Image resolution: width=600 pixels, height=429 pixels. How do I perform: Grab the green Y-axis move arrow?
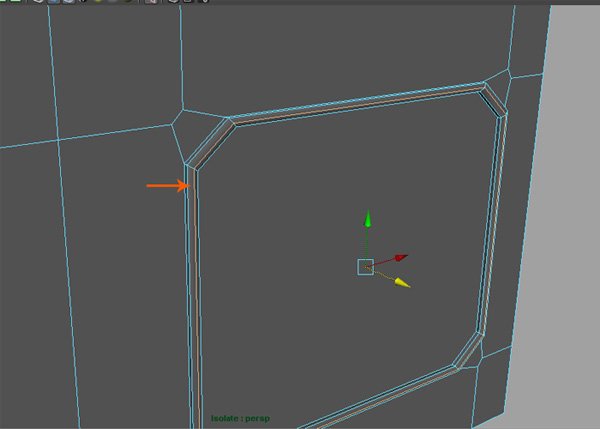coord(368,219)
